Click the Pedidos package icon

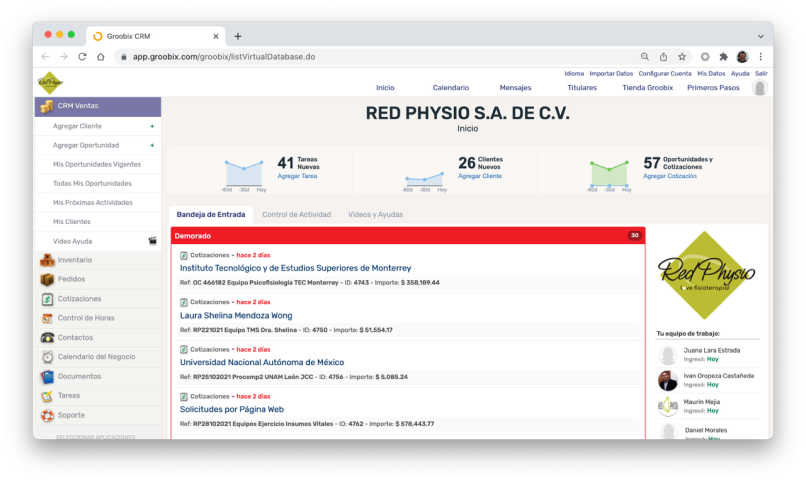click(x=47, y=280)
